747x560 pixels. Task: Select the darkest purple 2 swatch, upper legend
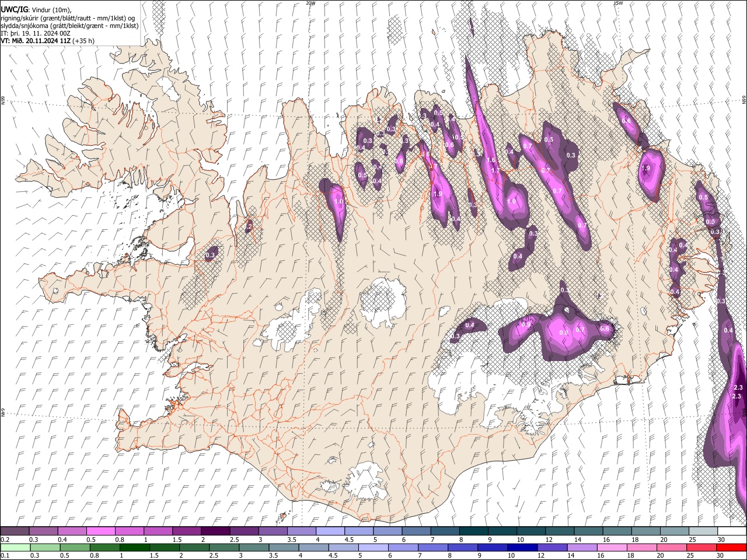[215, 531]
